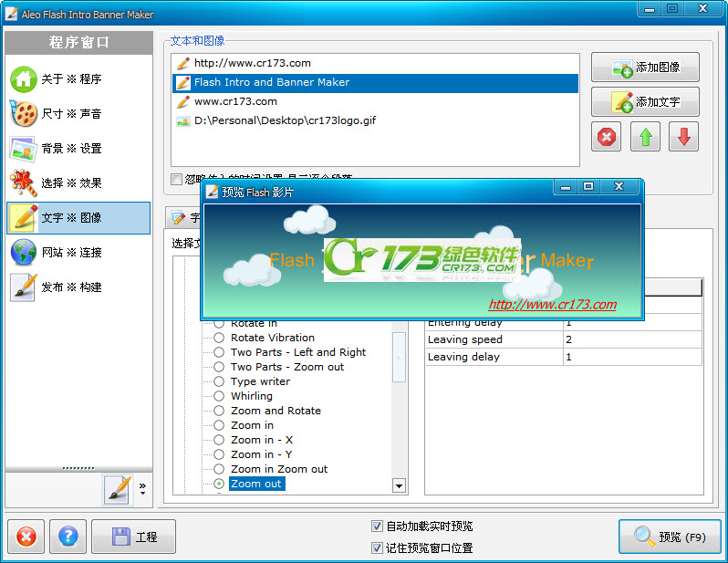Image resolution: width=728 pixels, height=563 pixels.
Task: Open the 尺寸 ※ 声音 section
Action: pyautogui.click(x=78, y=114)
